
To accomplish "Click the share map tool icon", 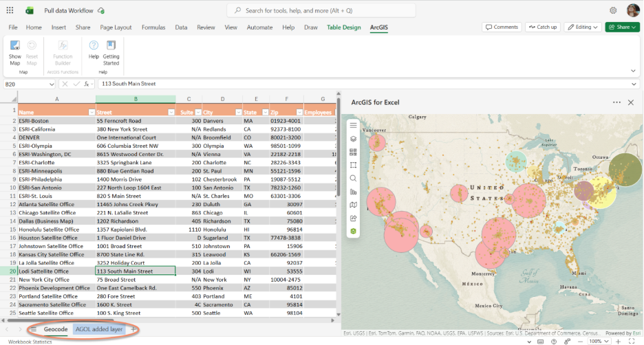I will pos(353,219).
